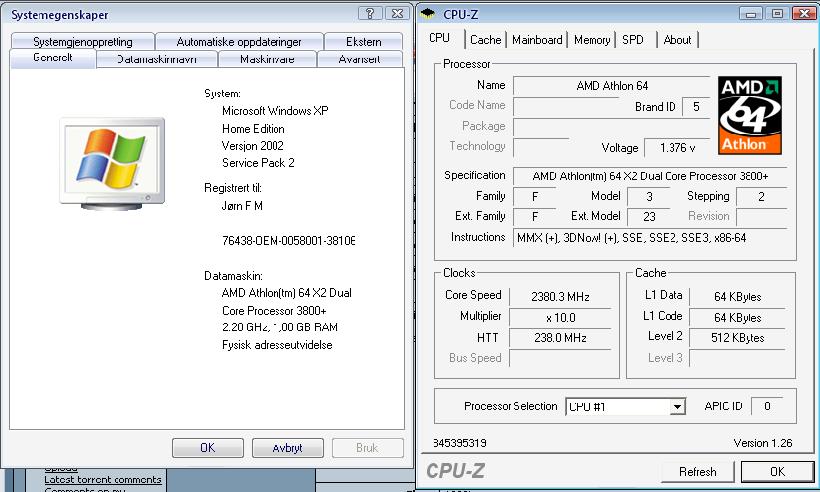Click the Versjon 2002 text line
This screenshot has height=492, width=820.
tap(253, 146)
